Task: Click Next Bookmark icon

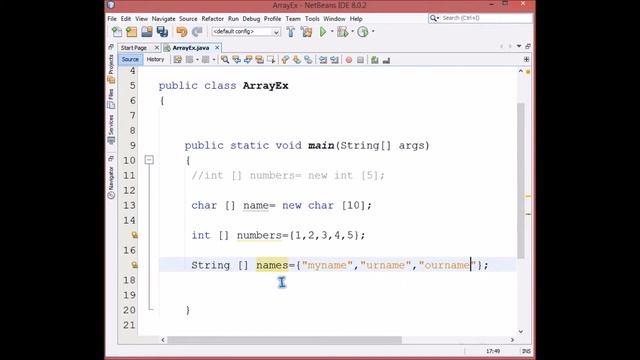Action: coord(297,60)
